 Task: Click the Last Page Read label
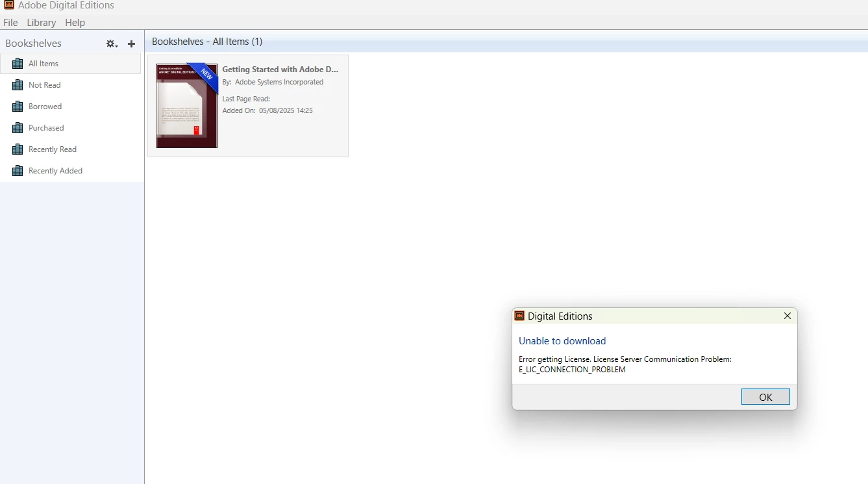(246, 99)
